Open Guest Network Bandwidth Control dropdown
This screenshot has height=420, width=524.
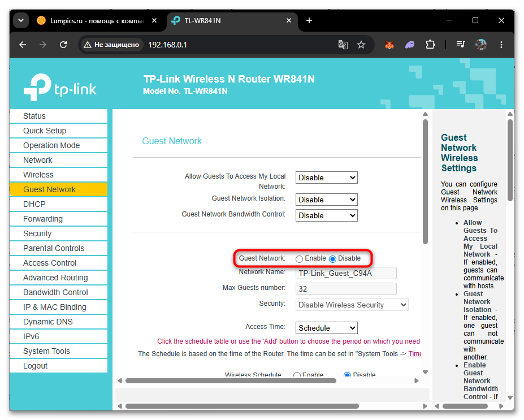pyautogui.click(x=327, y=215)
